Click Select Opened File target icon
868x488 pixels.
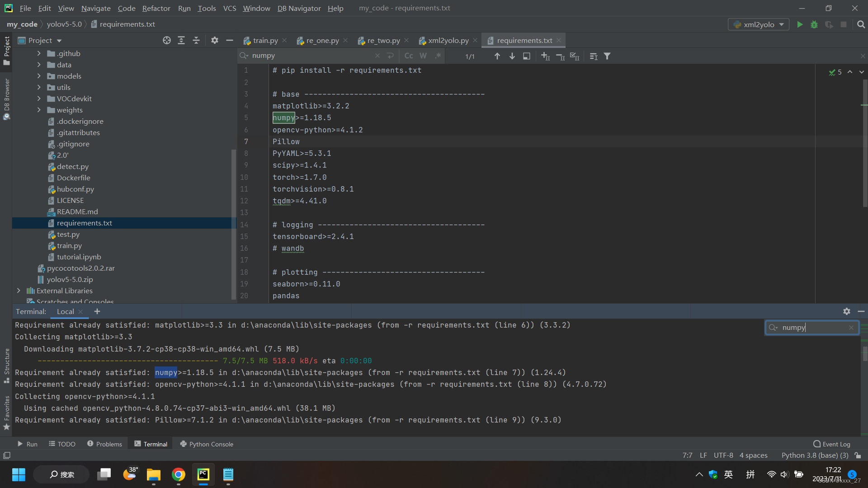tap(167, 40)
